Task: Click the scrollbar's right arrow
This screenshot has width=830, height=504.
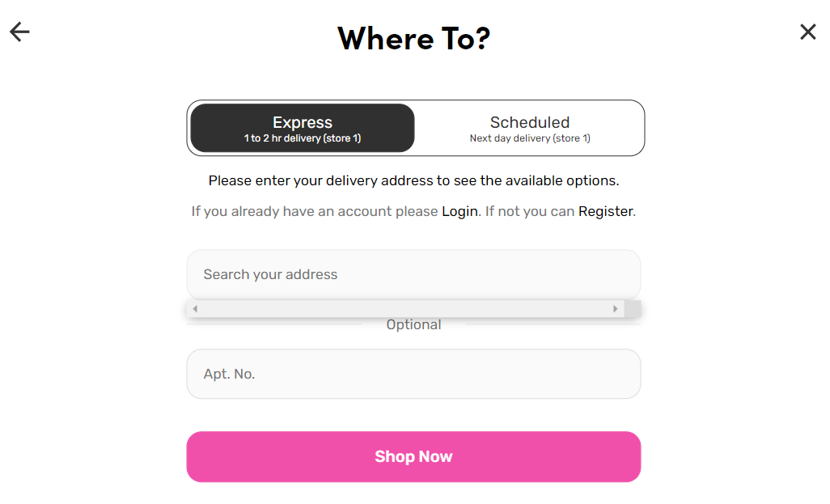Action: click(616, 309)
